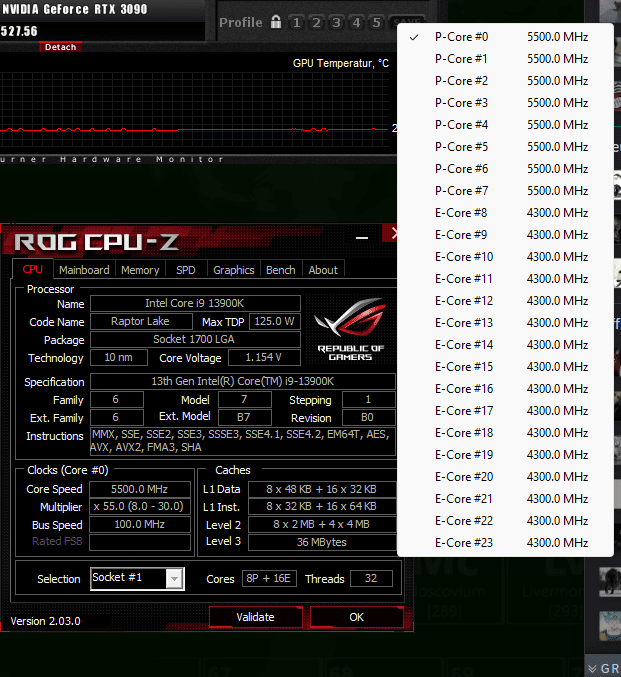Select P-Core #1 from the core menu
Viewport: 621px width, 677px height.
[505, 59]
